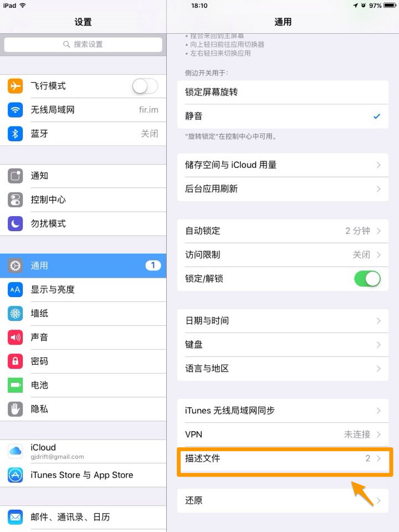Image resolution: width=399 pixels, height=532 pixels.
Task: Tap the Wallpaper flower icon
Action: [x=16, y=314]
